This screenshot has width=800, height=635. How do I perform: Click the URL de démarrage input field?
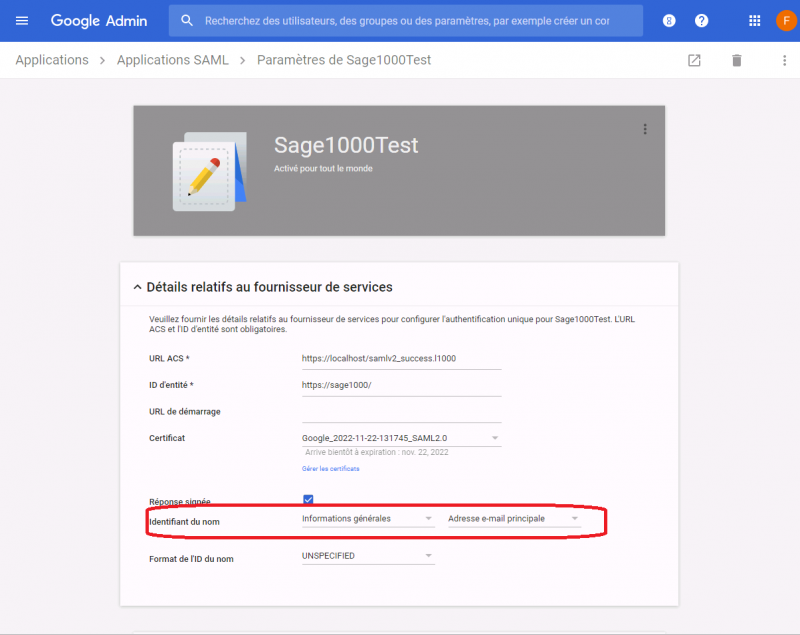pyautogui.click(x=402, y=412)
